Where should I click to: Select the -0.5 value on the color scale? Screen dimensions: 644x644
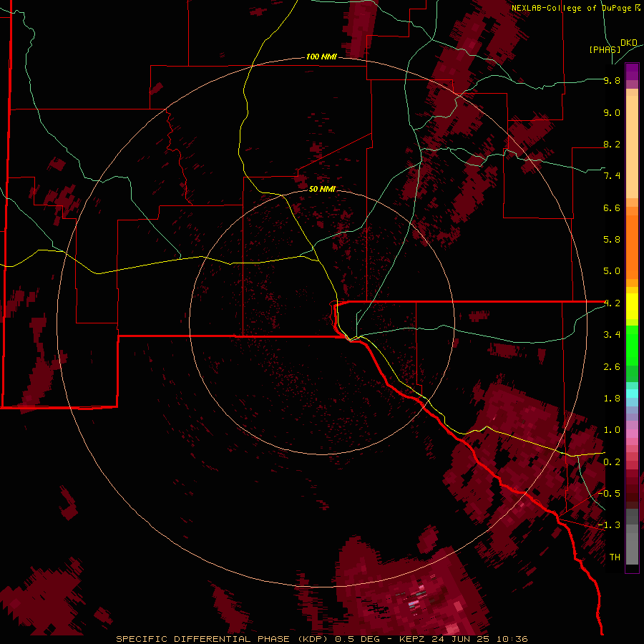coord(609,494)
